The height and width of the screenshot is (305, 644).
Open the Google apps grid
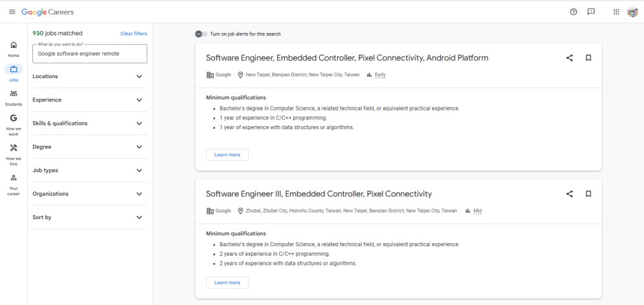click(616, 12)
